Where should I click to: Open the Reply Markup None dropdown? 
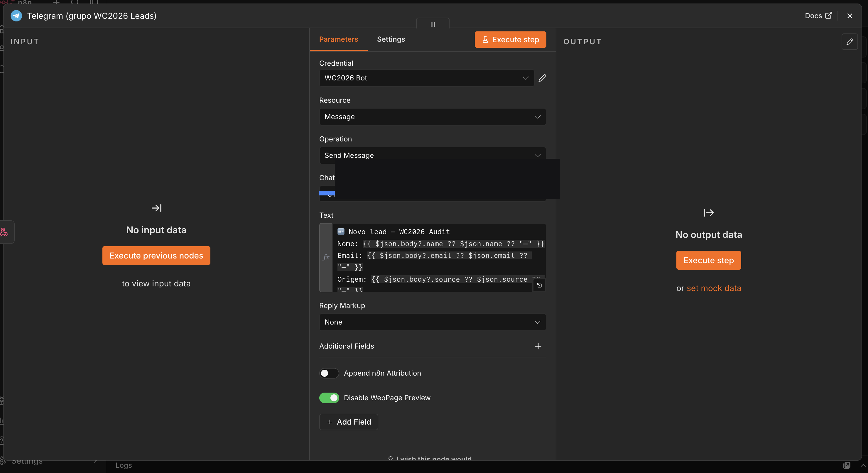432,322
